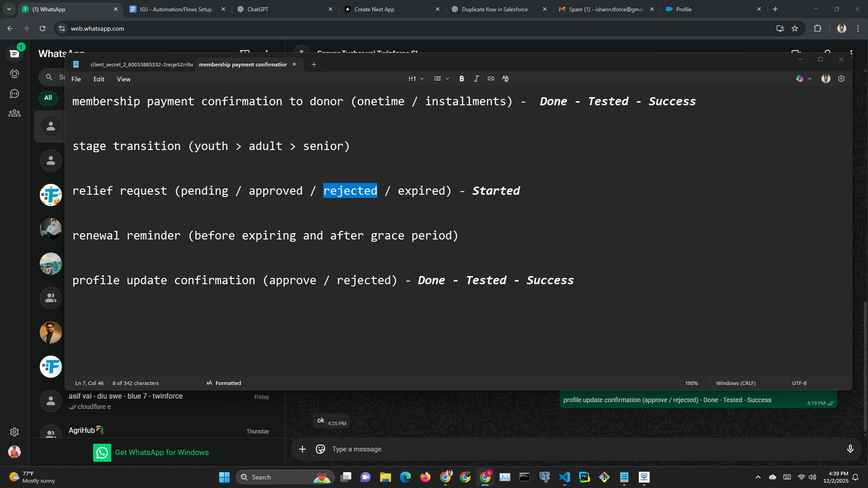Image resolution: width=868 pixels, height=488 pixels.
Task: Open the File menu
Action: [x=76, y=79]
